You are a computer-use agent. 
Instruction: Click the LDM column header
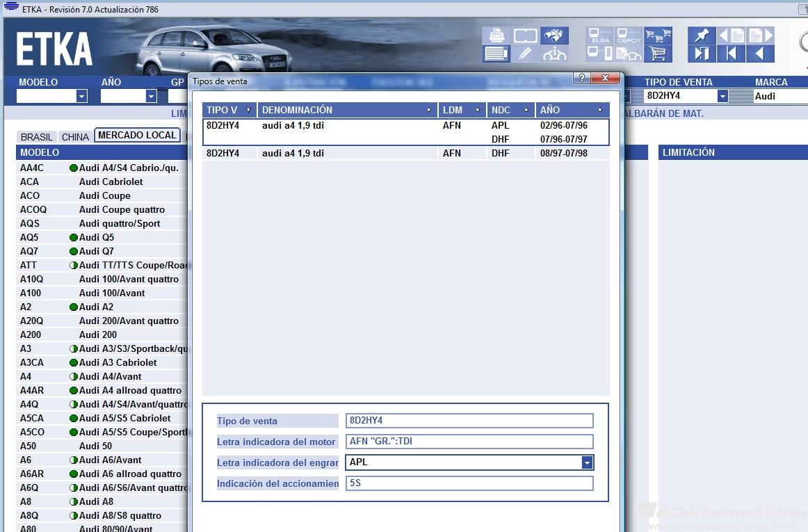tap(462, 110)
